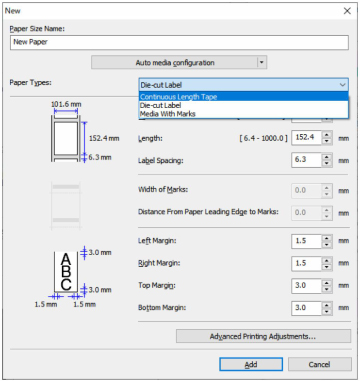Image resolution: width=360 pixels, height=381 pixels.
Task: Choose Die-cut Label from the list
Action: point(244,105)
